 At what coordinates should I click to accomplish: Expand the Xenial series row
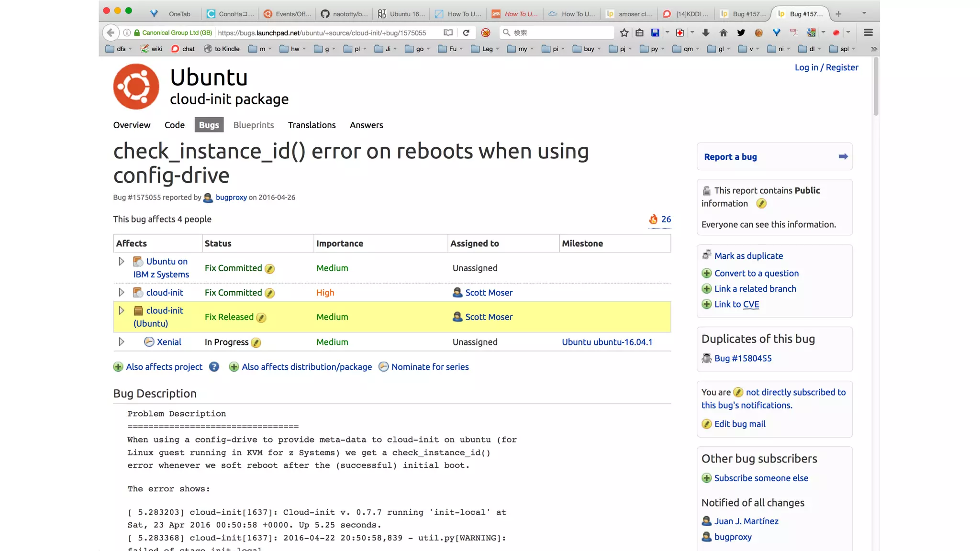click(x=122, y=342)
